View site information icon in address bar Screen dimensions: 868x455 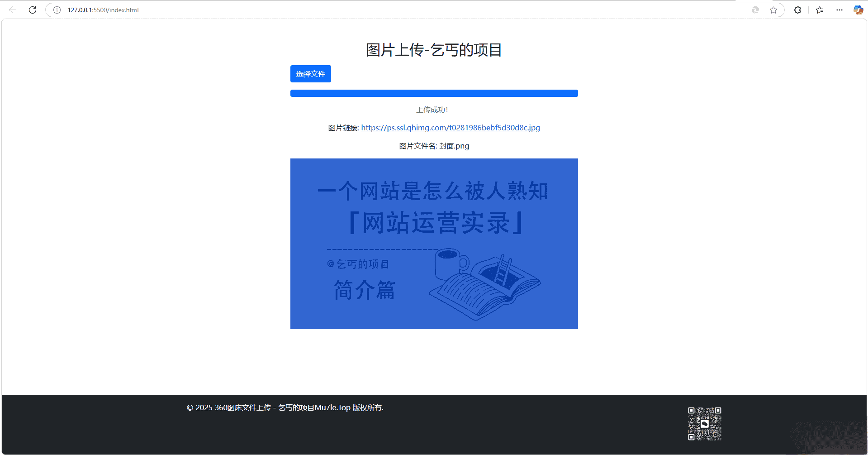(57, 10)
